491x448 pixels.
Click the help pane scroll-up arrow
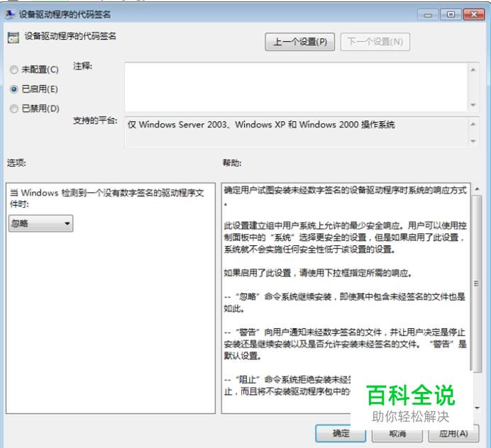(x=477, y=189)
